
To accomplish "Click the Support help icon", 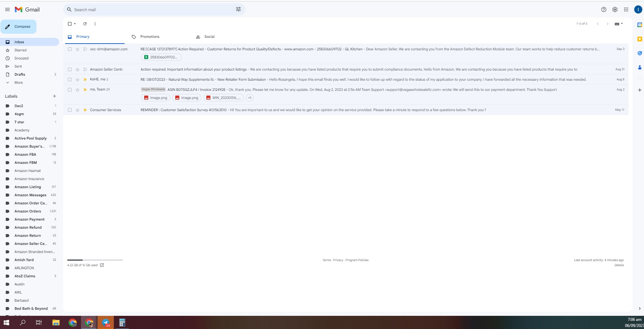I will (x=604, y=9).
